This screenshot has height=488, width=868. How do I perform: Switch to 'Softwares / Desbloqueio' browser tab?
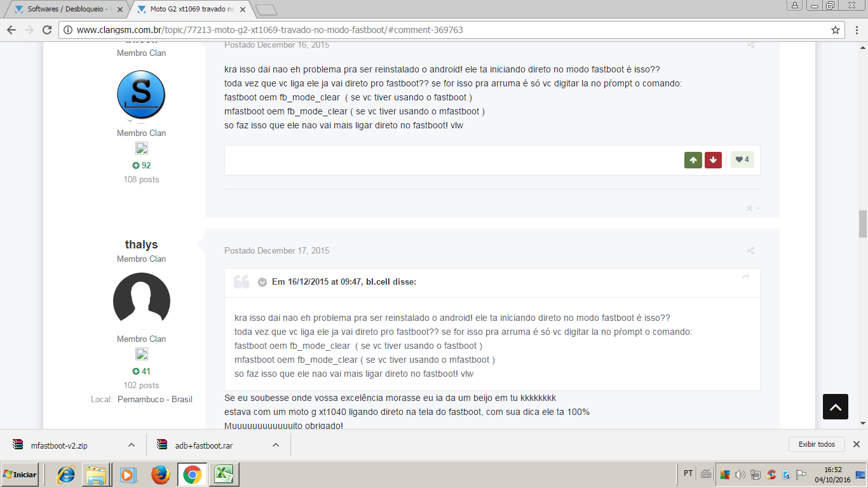(x=68, y=10)
